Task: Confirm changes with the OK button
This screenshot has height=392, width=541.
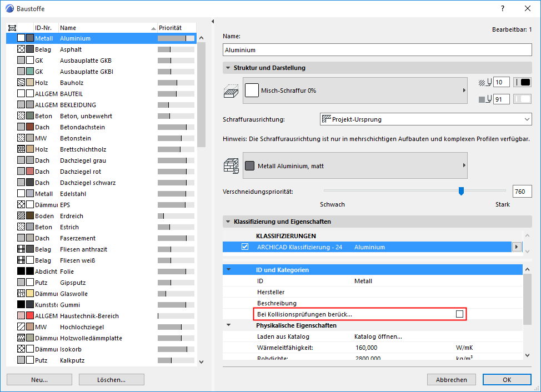Action: (506, 379)
